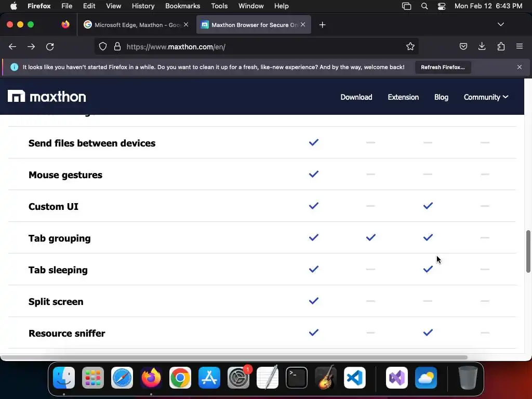Reload the current page
The image size is (532, 399).
(x=50, y=47)
